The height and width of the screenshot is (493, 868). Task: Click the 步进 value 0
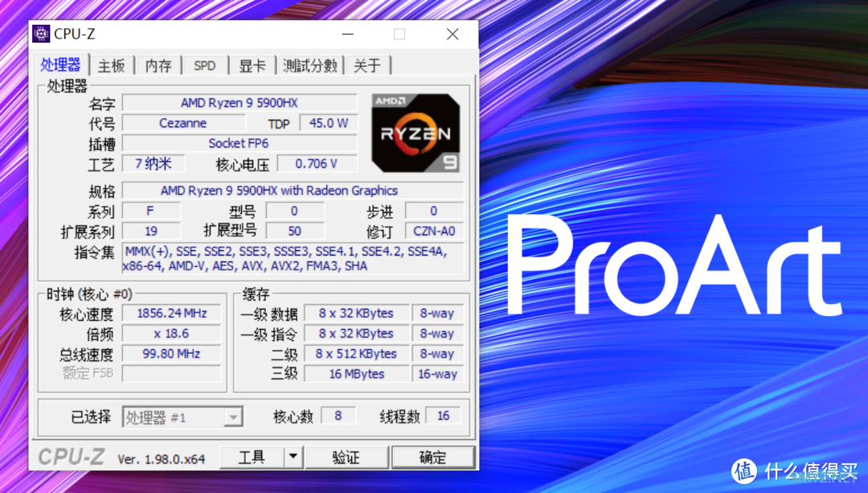[434, 211]
